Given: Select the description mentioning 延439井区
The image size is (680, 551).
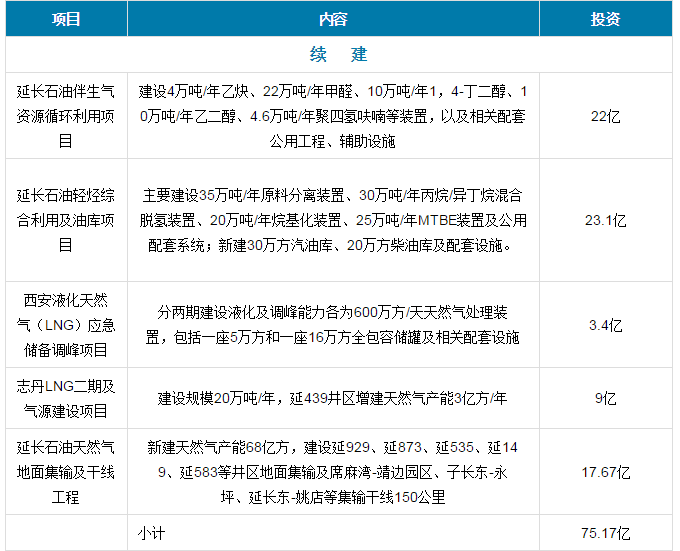Looking at the screenshot, I should (x=333, y=398).
